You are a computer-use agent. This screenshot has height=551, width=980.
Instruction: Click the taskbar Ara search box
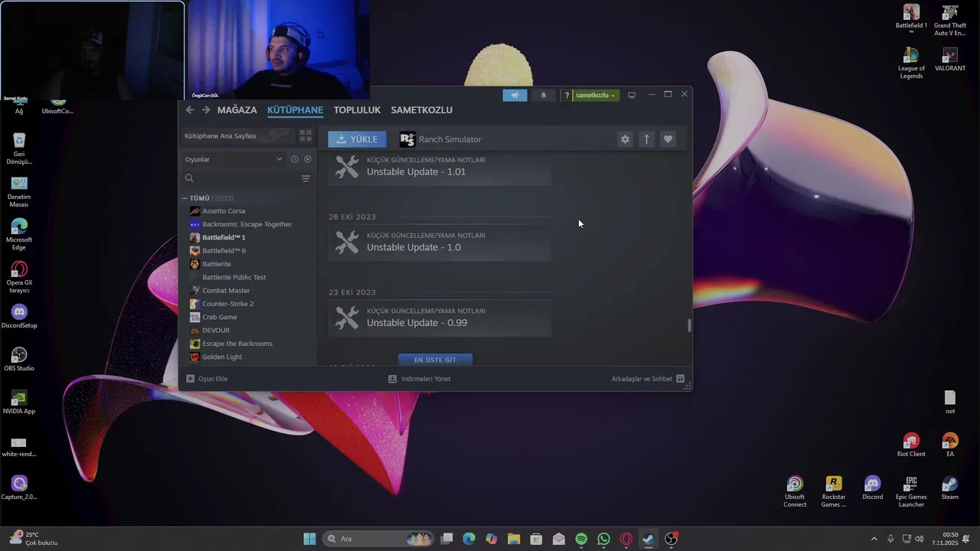coord(379,539)
